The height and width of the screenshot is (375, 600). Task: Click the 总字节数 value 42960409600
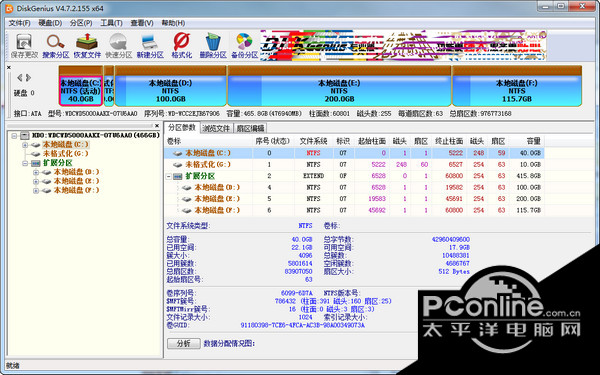[450, 239]
